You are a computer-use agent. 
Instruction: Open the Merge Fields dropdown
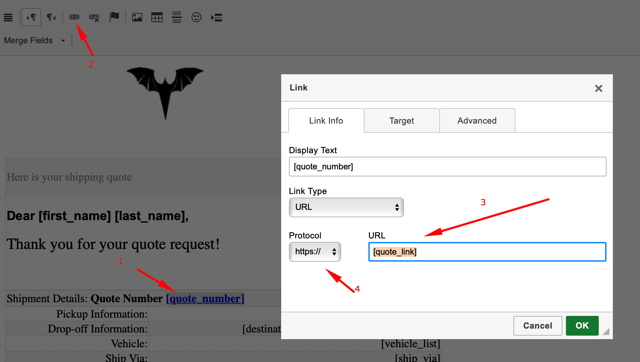[x=34, y=40]
